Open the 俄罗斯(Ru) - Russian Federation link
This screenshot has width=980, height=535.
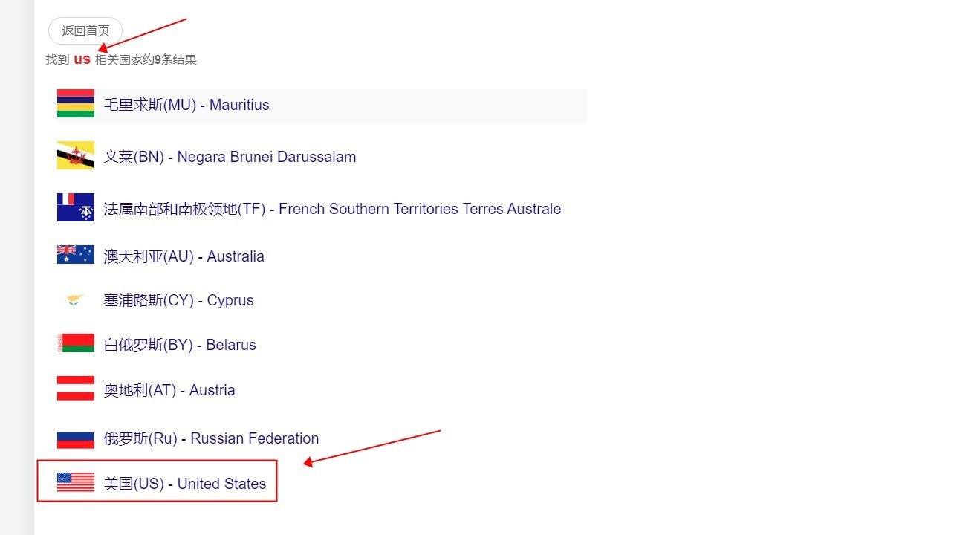click(x=211, y=438)
